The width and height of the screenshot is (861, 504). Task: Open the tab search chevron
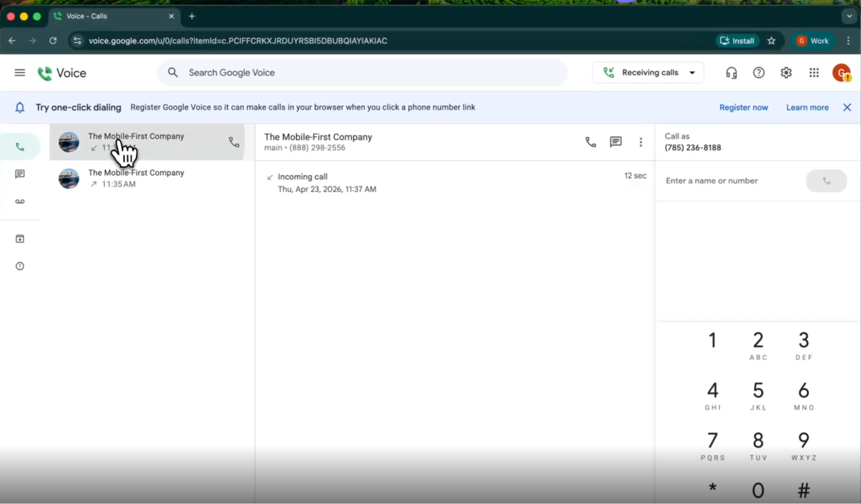pos(849,16)
